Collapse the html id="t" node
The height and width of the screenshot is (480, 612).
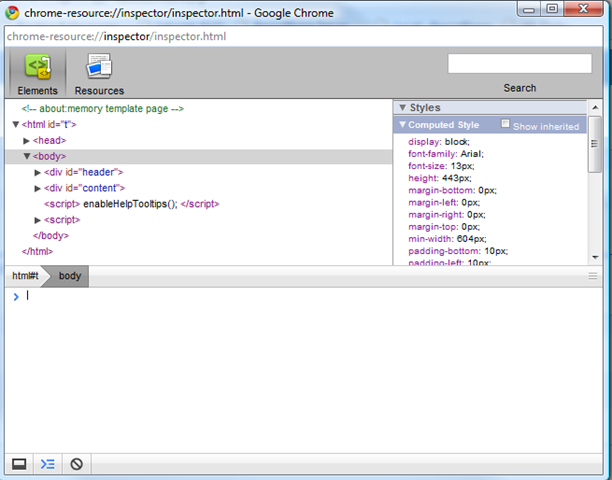click(16, 124)
